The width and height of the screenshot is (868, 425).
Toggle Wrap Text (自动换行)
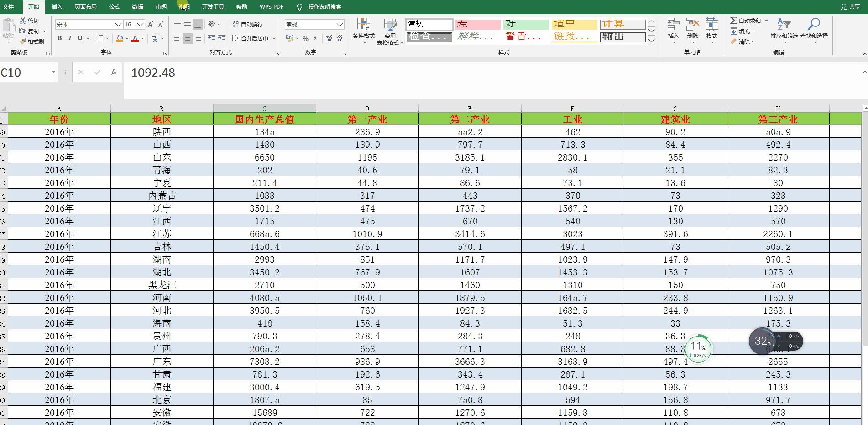pyautogui.click(x=248, y=24)
